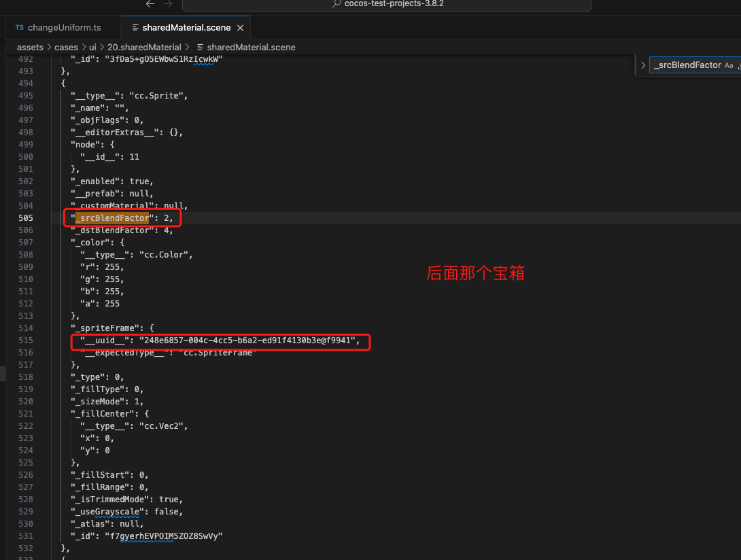Click "_fillType": 0 line
This screenshot has width=741, height=560.
[x=107, y=389]
